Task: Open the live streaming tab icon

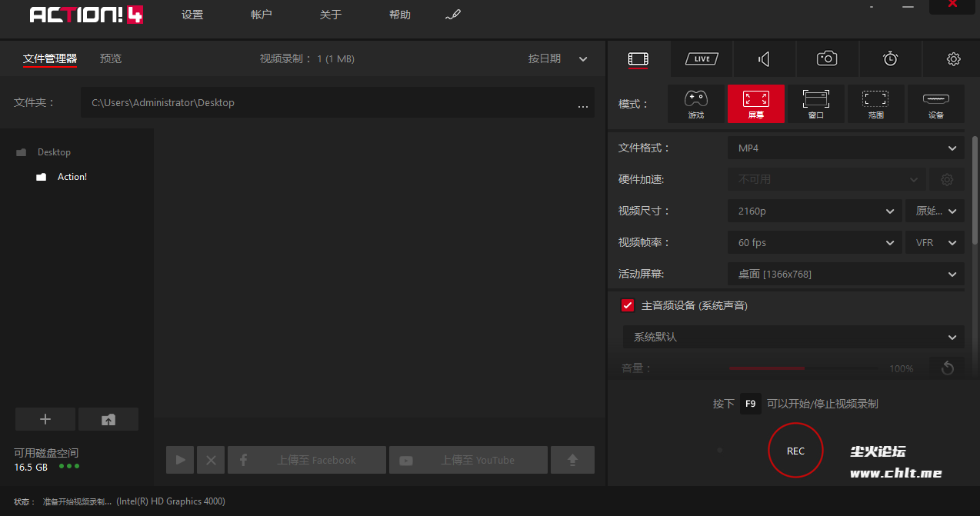Action: click(x=701, y=58)
